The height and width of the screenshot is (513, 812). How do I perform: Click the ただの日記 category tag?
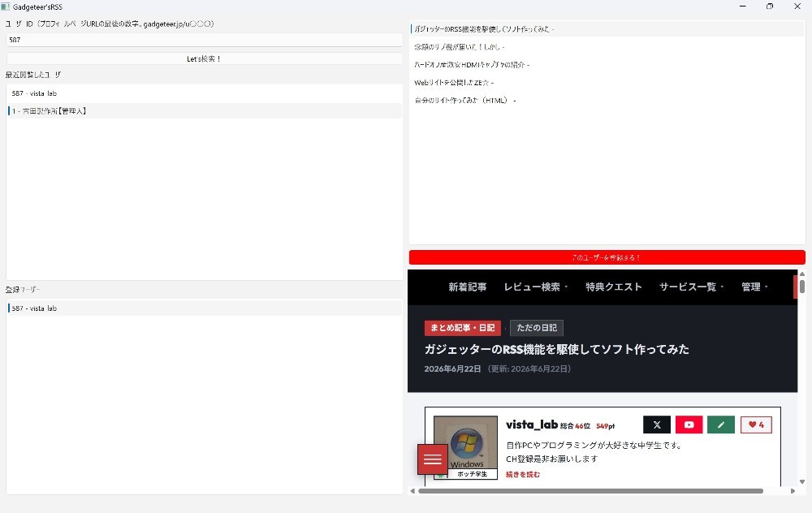(x=537, y=328)
